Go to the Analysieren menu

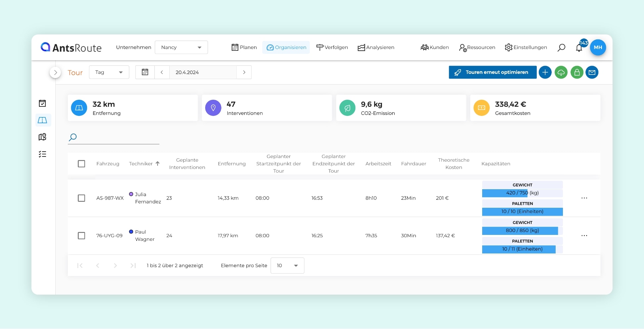click(376, 47)
